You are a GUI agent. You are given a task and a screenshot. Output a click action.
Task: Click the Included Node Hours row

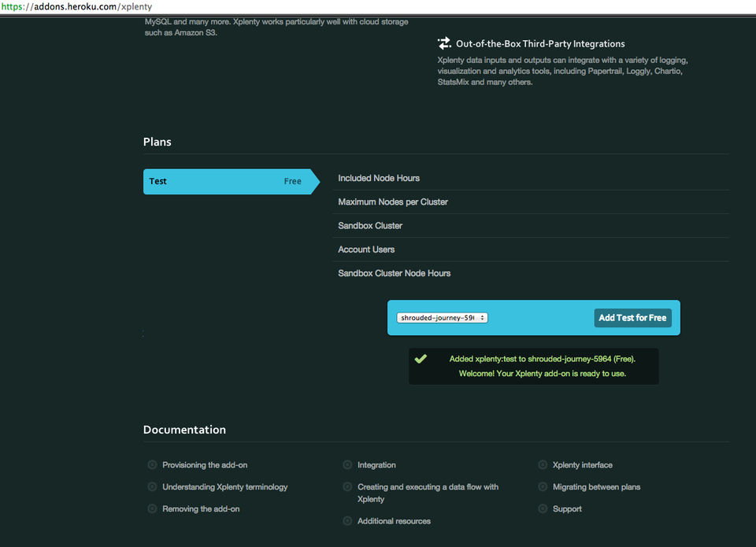(x=530, y=179)
